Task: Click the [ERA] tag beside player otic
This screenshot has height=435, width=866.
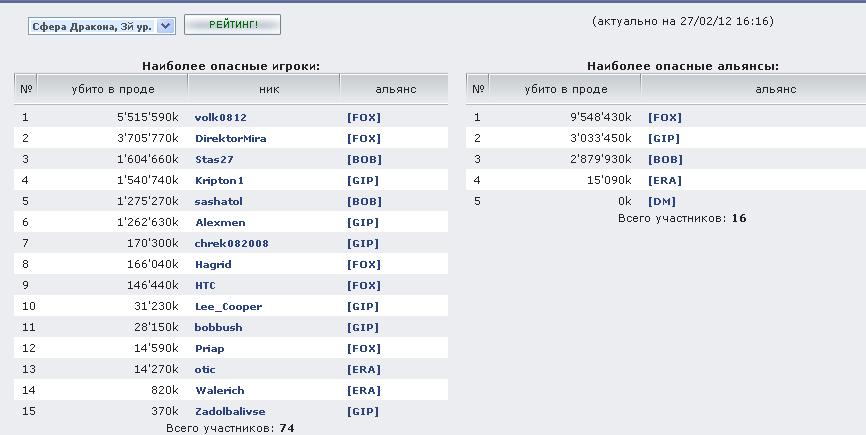Action: coord(363,369)
